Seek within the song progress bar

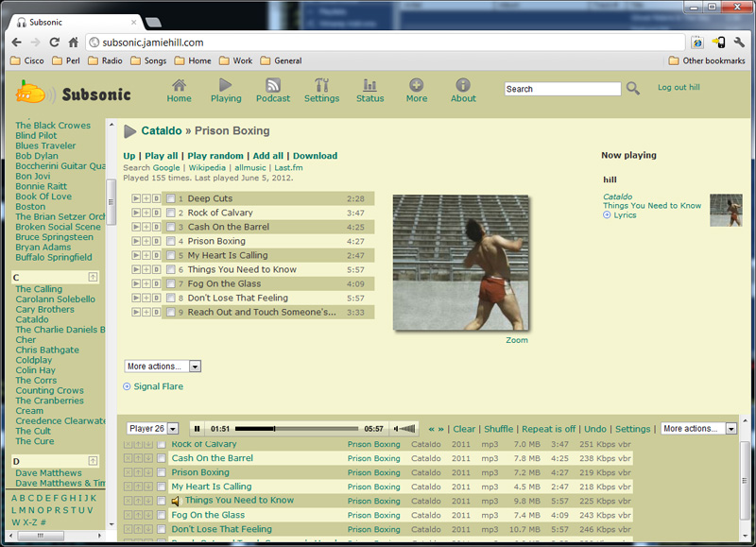[x=297, y=429]
